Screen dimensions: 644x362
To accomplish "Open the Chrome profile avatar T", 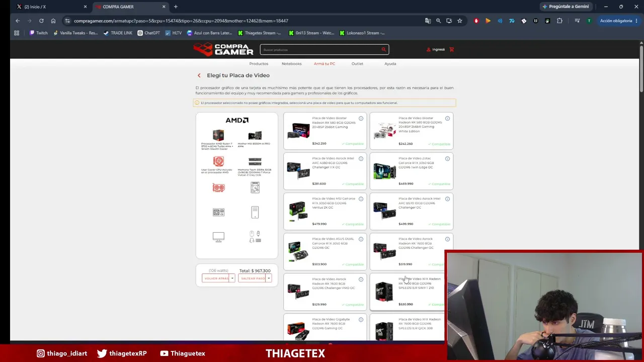I will [x=589, y=21].
